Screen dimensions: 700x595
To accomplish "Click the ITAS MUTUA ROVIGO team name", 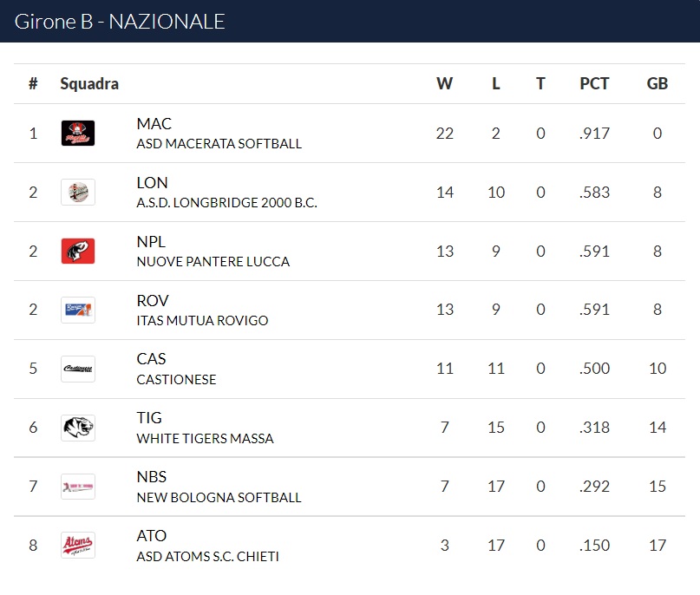I will (x=202, y=321).
